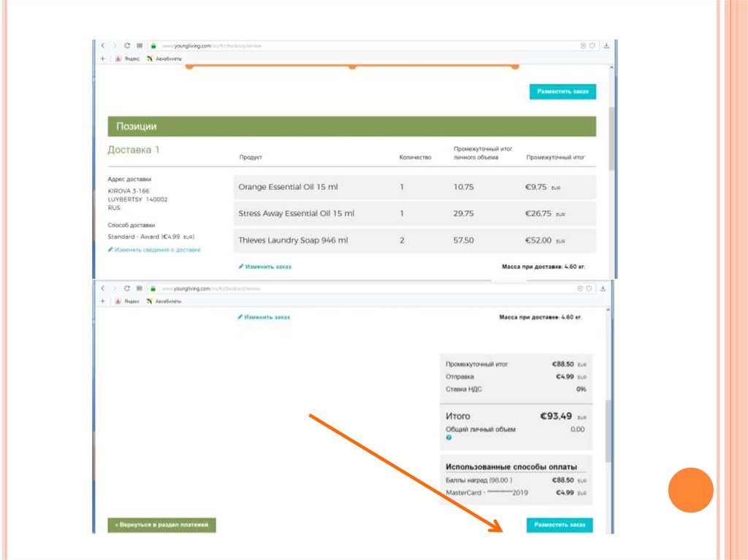Screen dimensions: 748x560
Task: Select Thieves Laundry Soap 946 ml row
Action: pos(415,240)
